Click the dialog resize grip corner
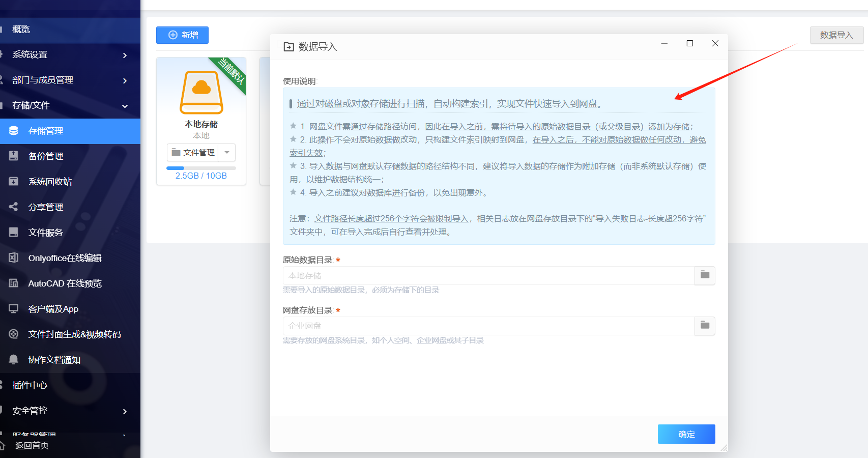This screenshot has width=868, height=458. pos(724,448)
